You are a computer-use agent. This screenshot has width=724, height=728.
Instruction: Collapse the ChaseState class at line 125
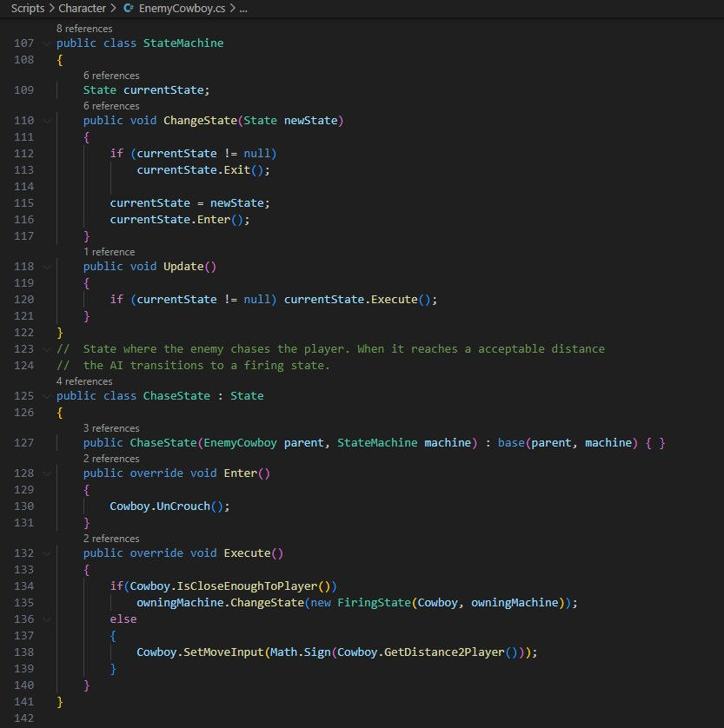point(47,396)
